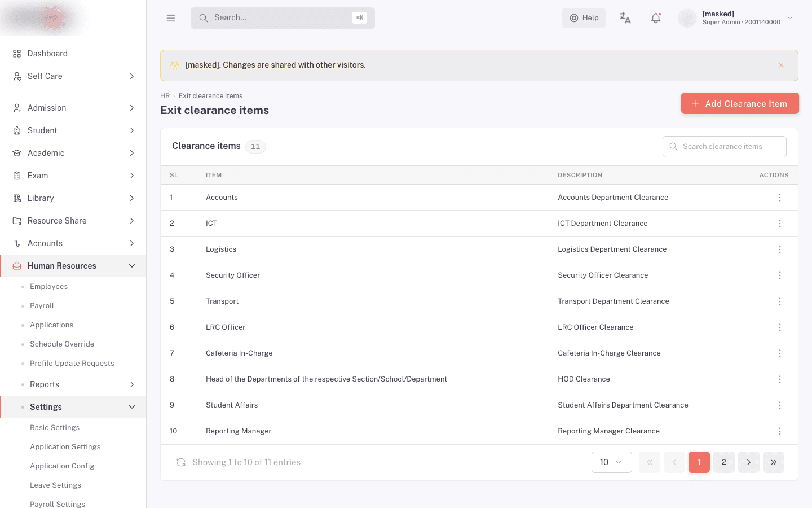The width and height of the screenshot is (812, 508).
Task: Open actions menu for Student Affairs row
Action: pos(780,405)
